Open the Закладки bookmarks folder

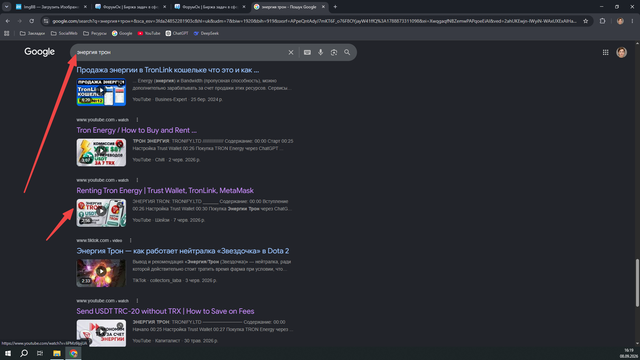(x=32, y=33)
